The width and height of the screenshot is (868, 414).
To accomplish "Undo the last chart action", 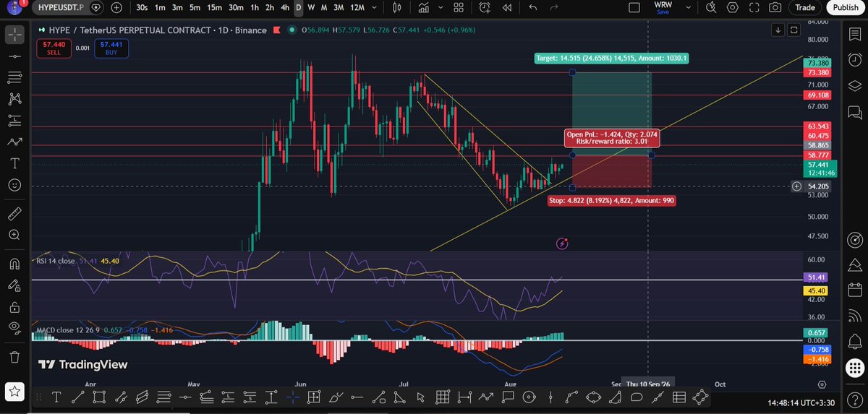I will 532,7.
